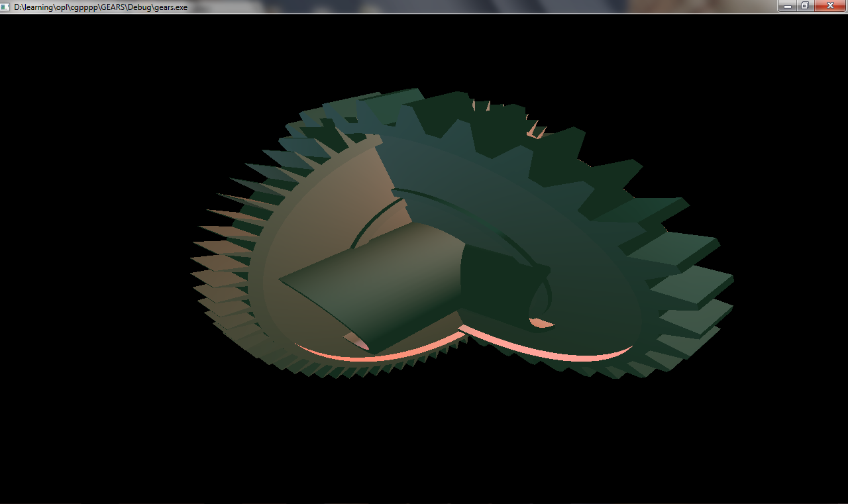This screenshot has height=504, width=848.
Task: Click the gears.exe application icon in title bar
Action: pyautogui.click(x=7, y=7)
